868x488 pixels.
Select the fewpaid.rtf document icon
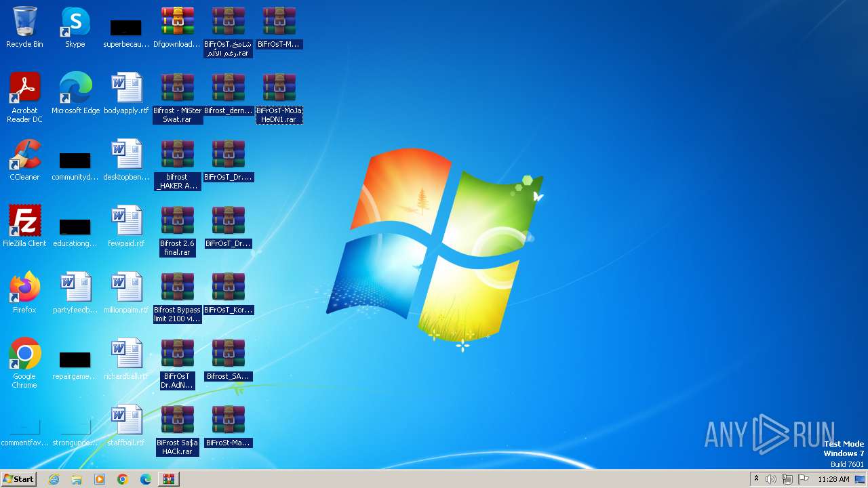click(x=126, y=226)
